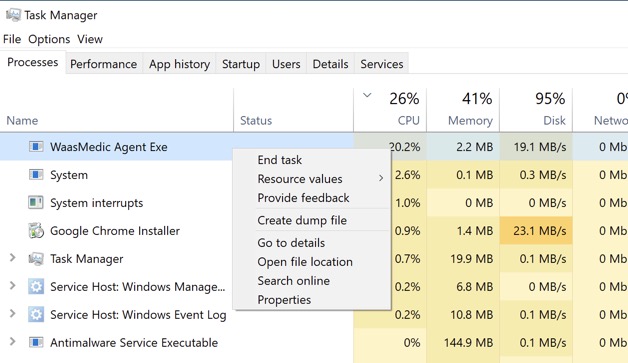The image size is (628, 363).
Task: Open the File menu
Action: [x=12, y=39]
